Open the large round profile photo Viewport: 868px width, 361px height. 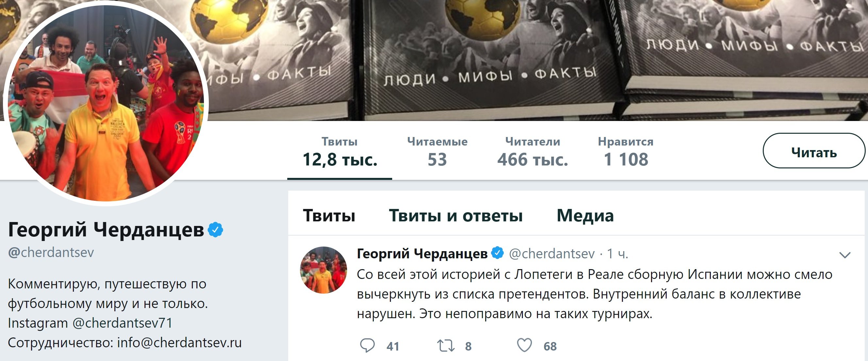[106, 103]
